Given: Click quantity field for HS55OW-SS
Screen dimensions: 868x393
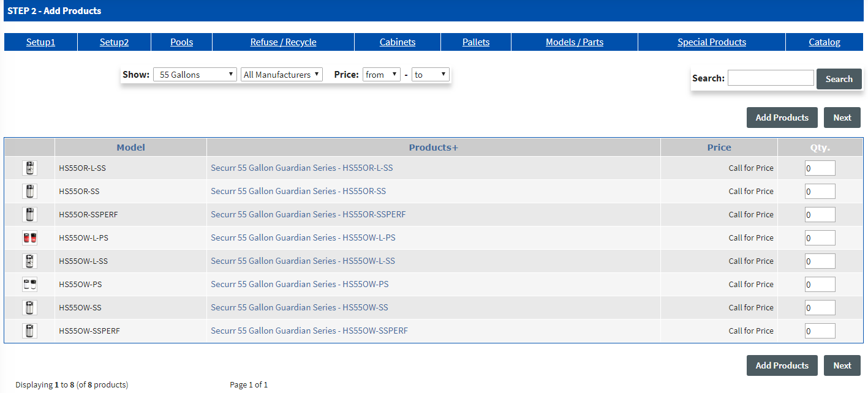Looking at the screenshot, I should pos(820,307).
